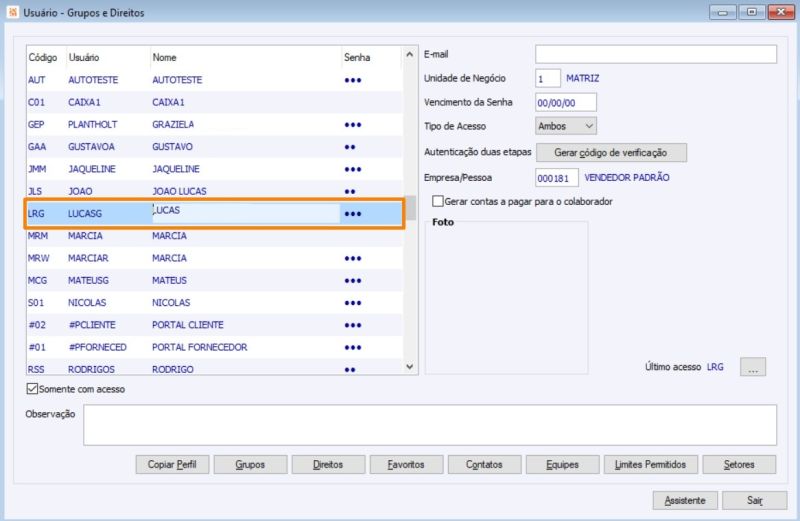The height and width of the screenshot is (521, 800).
Task: Click the Favoritos button
Action: pyautogui.click(x=406, y=464)
